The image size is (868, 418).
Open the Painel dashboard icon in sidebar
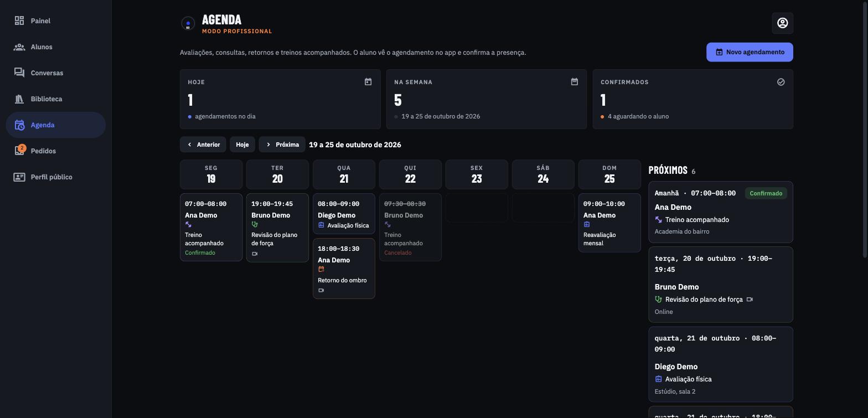[19, 20]
